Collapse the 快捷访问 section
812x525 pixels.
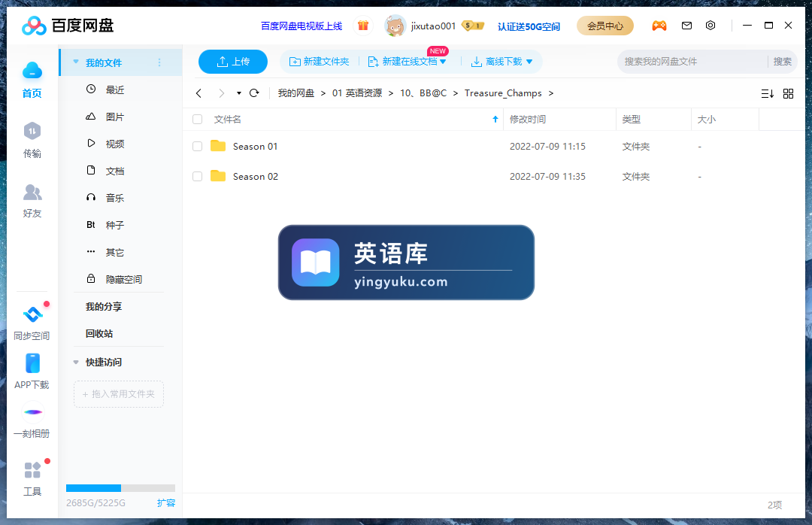click(76, 363)
